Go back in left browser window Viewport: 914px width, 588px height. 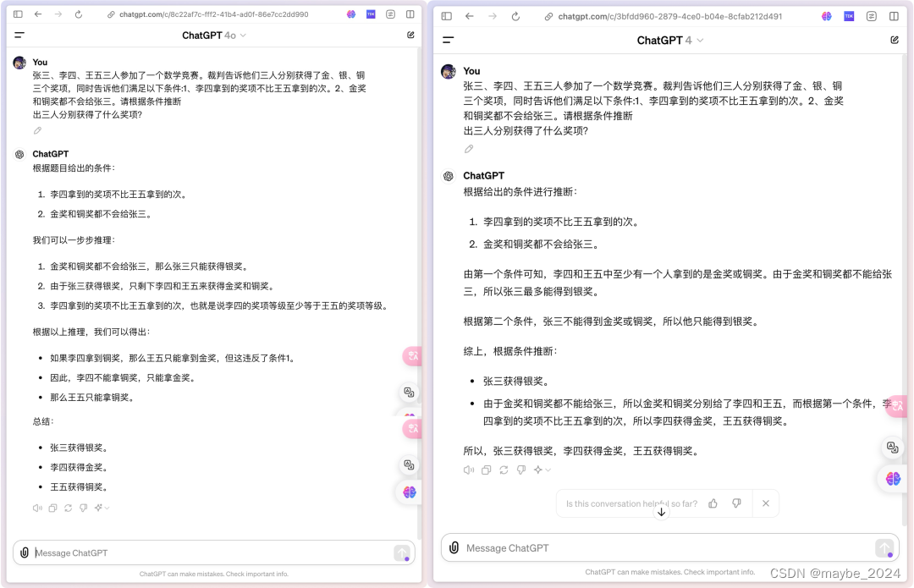coord(38,14)
